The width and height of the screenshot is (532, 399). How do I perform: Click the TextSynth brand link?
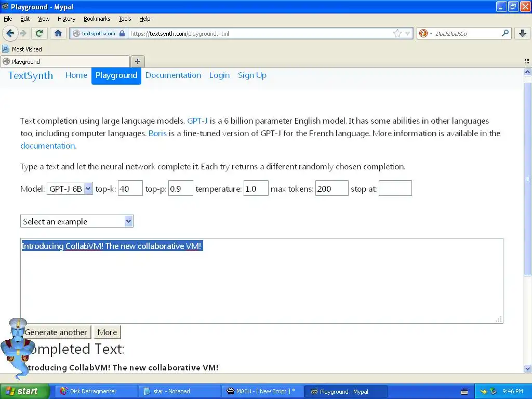tap(31, 75)
